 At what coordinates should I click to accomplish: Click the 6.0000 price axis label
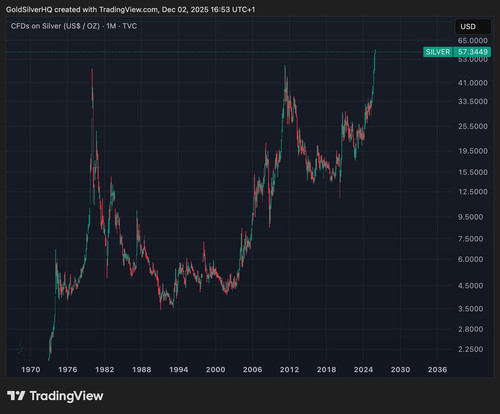[470, 259]
